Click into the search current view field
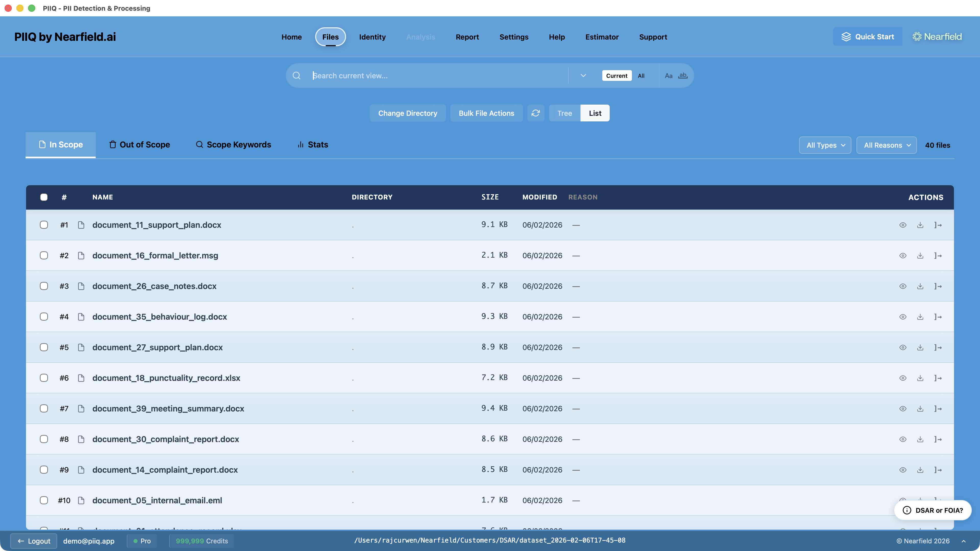This screenshot has height=551, width=980. click(437, 76)
